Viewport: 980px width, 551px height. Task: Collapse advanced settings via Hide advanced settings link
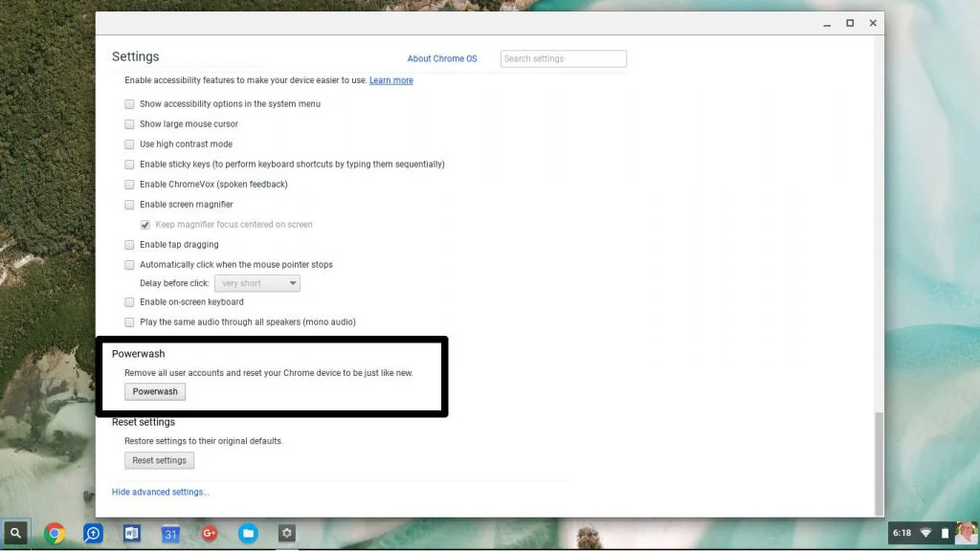coord(160,492)
